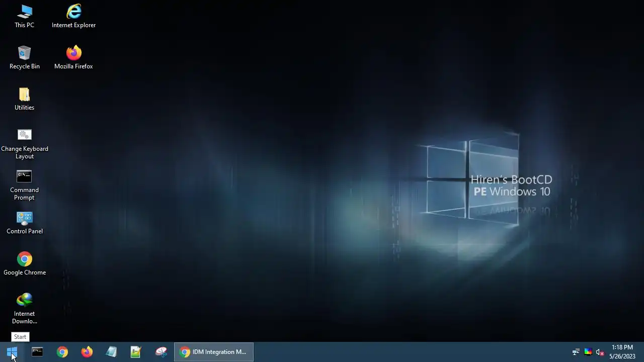This screenshot has width=644, height=362.
Task: Open the scissors snipping tool taskbar icon
Action: pos(161,352)
